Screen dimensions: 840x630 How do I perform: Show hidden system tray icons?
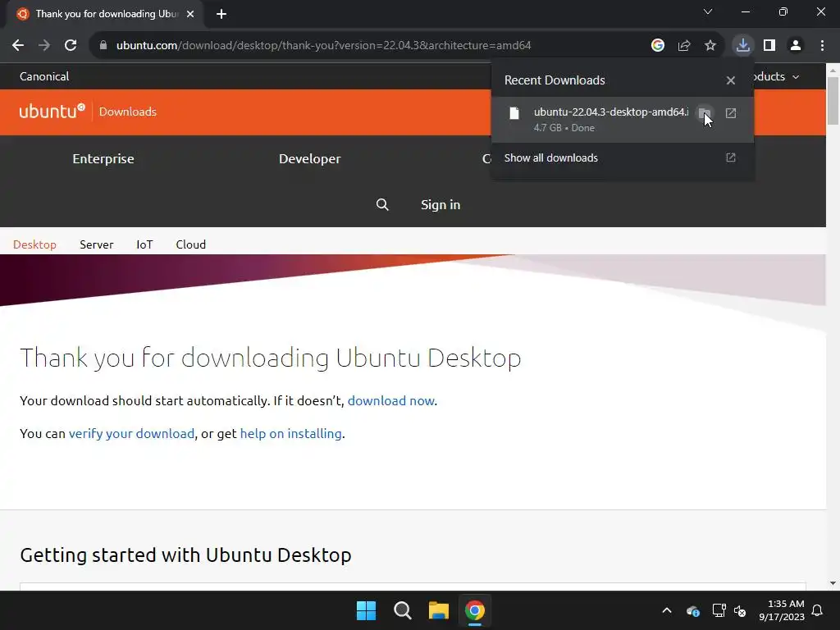pyautogui.click(x=667, y=610)
